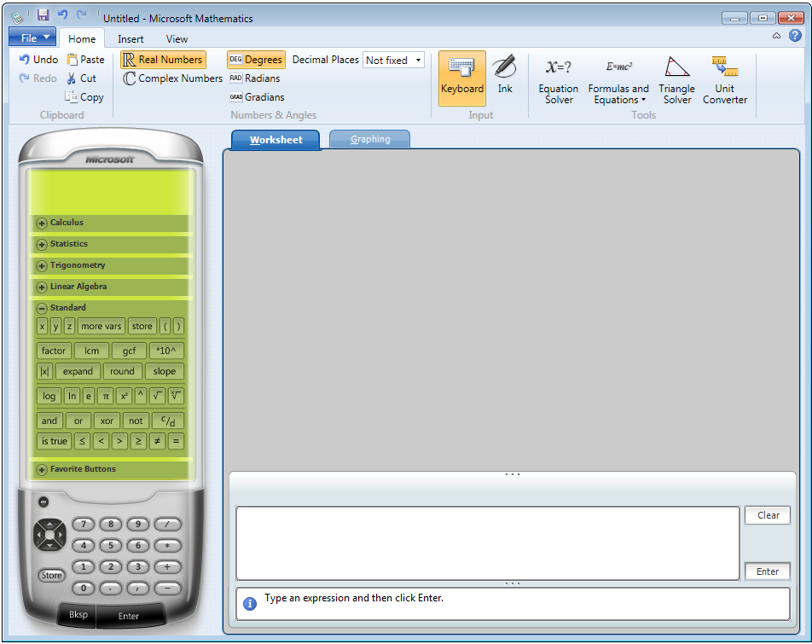Click the c/d fraction key
The image size is (812, 644).
click(168, 421)
